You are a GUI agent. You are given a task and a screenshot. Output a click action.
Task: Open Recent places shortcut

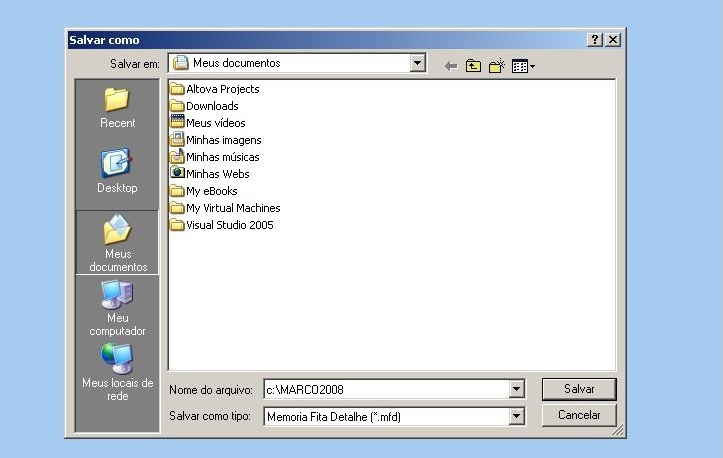117,108
